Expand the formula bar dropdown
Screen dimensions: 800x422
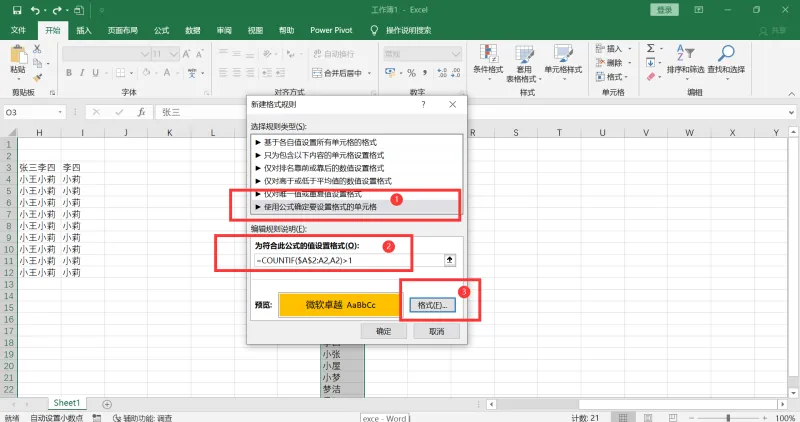point(791,112)
